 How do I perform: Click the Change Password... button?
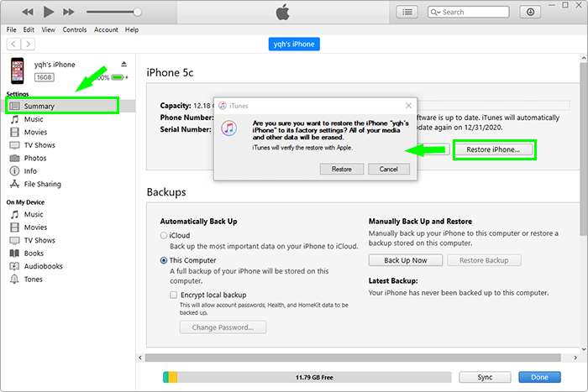pos(223,327)
